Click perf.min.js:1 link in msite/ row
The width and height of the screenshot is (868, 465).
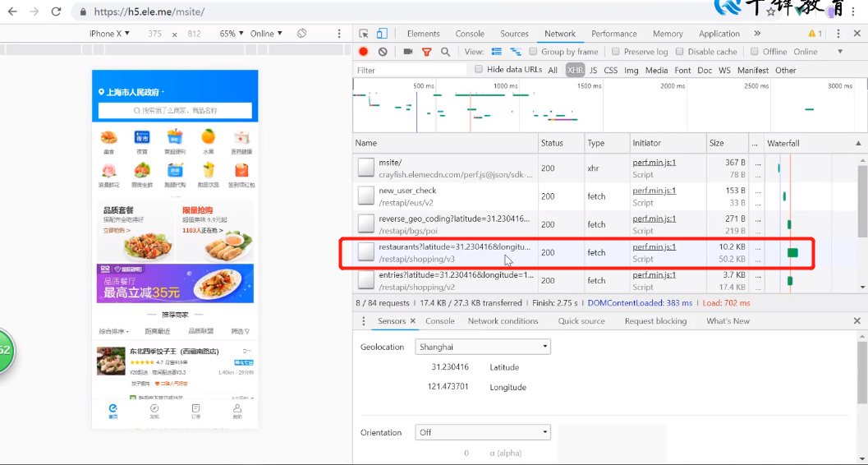(x=654, y=162)
